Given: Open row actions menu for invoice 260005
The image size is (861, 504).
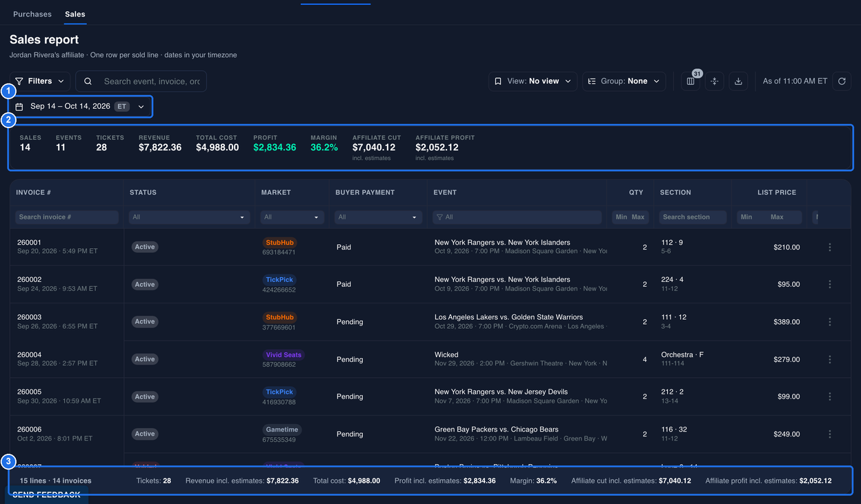Looking at the screenshot, I should (x=829, y=396).
